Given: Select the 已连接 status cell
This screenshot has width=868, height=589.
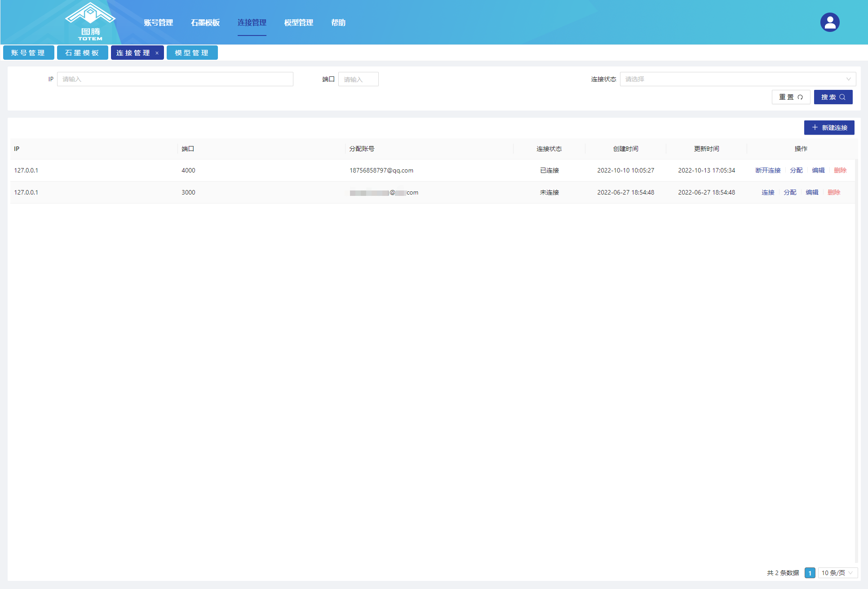Looking at the screenshot, I should coord(549,170).
